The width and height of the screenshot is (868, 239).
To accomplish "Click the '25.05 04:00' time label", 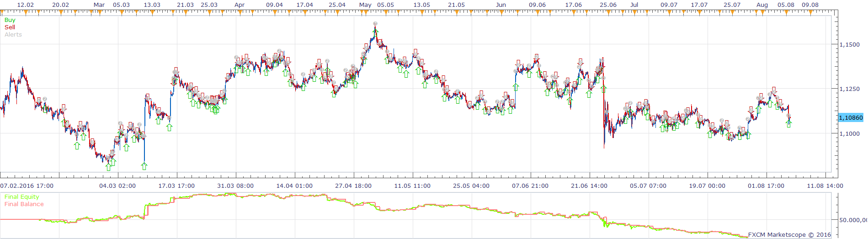I will 471,186.
